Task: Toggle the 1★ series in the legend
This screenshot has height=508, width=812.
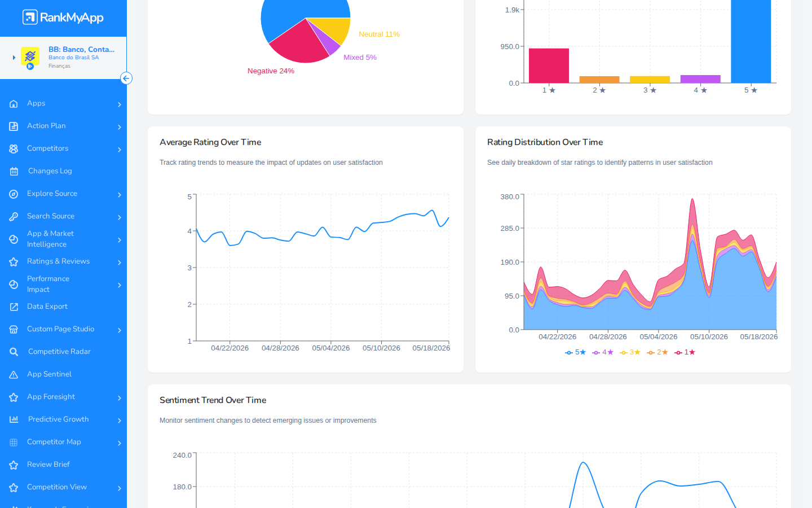Action: click(685, 352)
